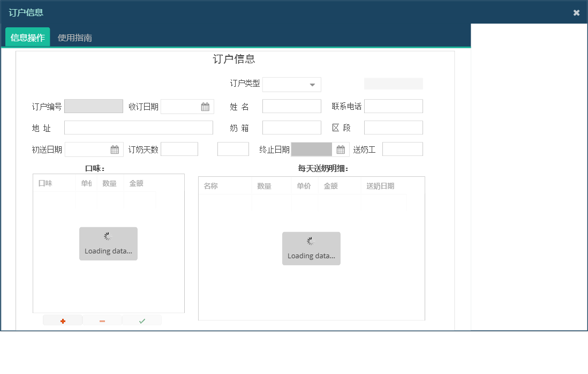Add a new 口味 row with the plus icon
Image resolution: width=588 pixels, height=374 pixels.
pos(63,320)
